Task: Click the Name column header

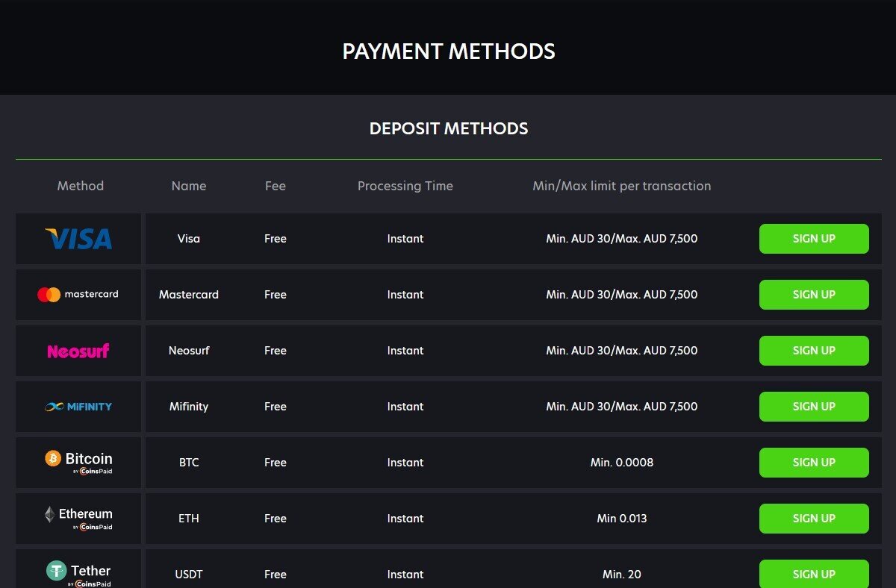Action: (x=189, y=186)
